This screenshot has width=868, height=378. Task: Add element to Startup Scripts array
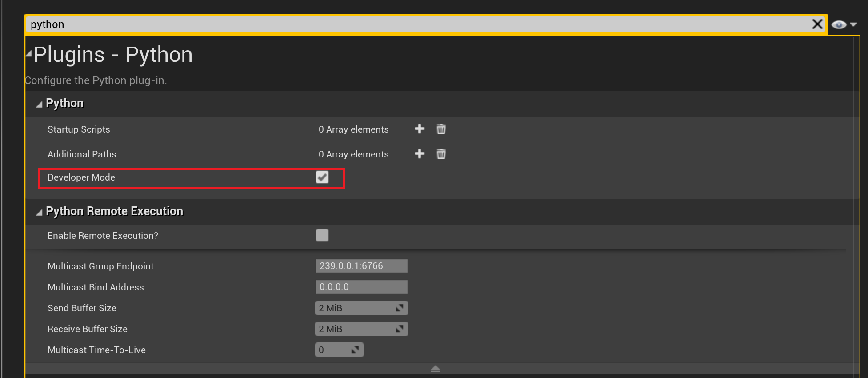click(419, 129)
